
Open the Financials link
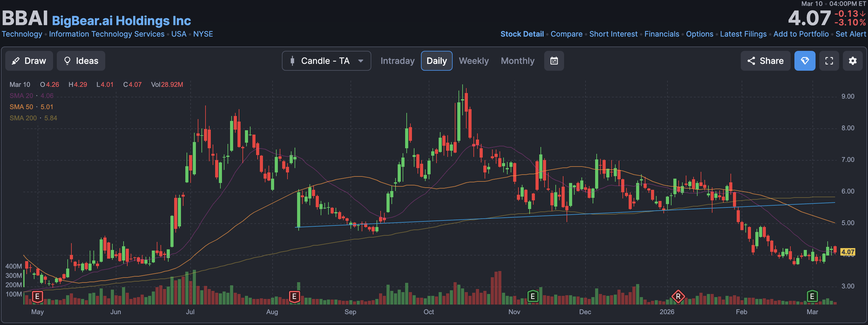(662, 34)
